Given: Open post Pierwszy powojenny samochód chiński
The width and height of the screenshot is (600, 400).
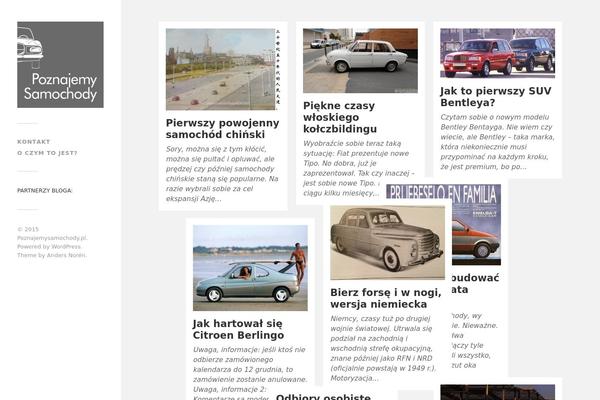Looking at the screenshot, I should click(x=222, y=129).
